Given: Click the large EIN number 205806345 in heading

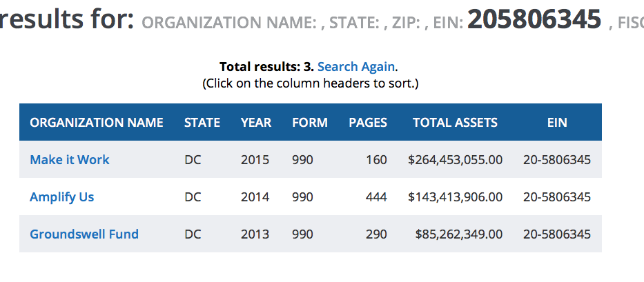Looking at the screenshot, I should coord(534,20).
